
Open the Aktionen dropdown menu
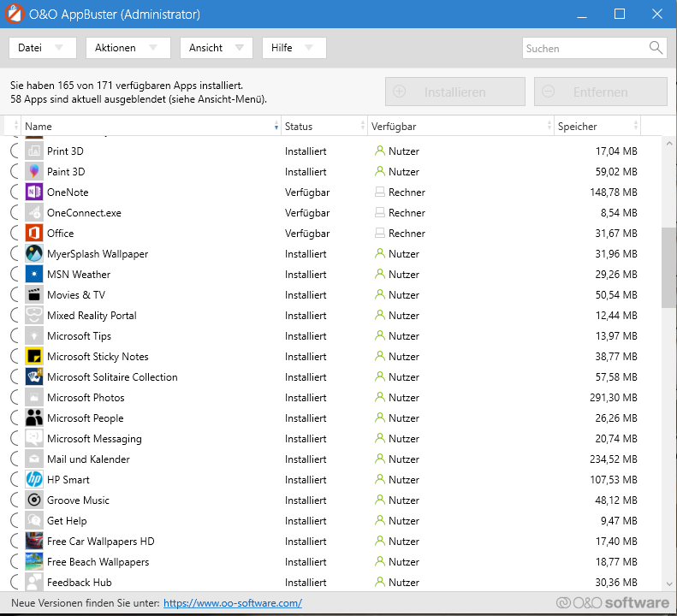[128, 48]
